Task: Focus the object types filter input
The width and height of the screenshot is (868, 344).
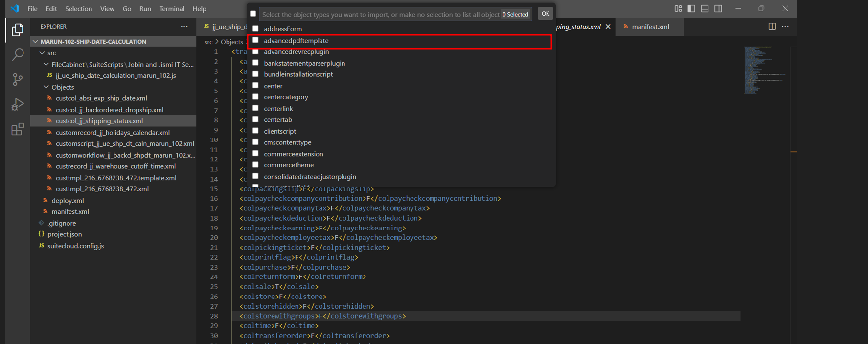Action: [381, 14]
